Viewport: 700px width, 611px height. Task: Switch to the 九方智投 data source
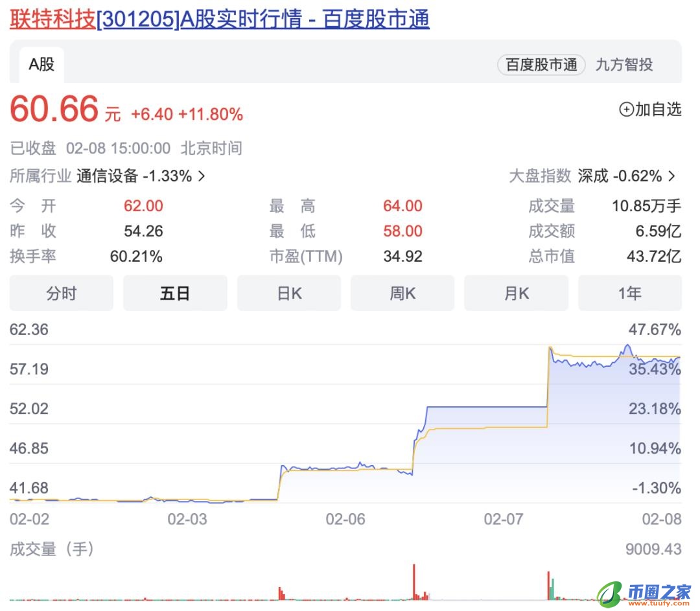625,65
